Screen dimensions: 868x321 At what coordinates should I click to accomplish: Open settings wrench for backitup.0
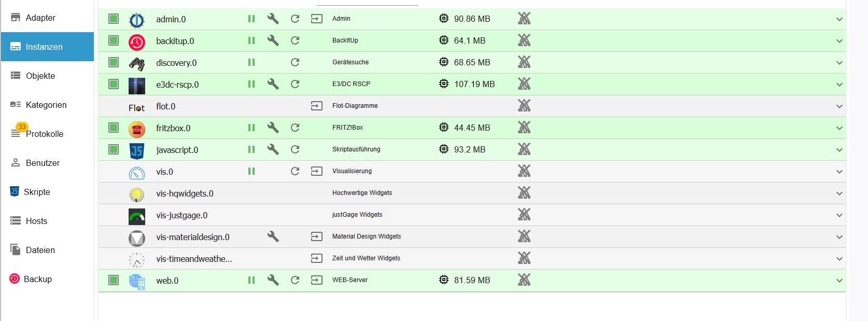[x=273, y=41]
